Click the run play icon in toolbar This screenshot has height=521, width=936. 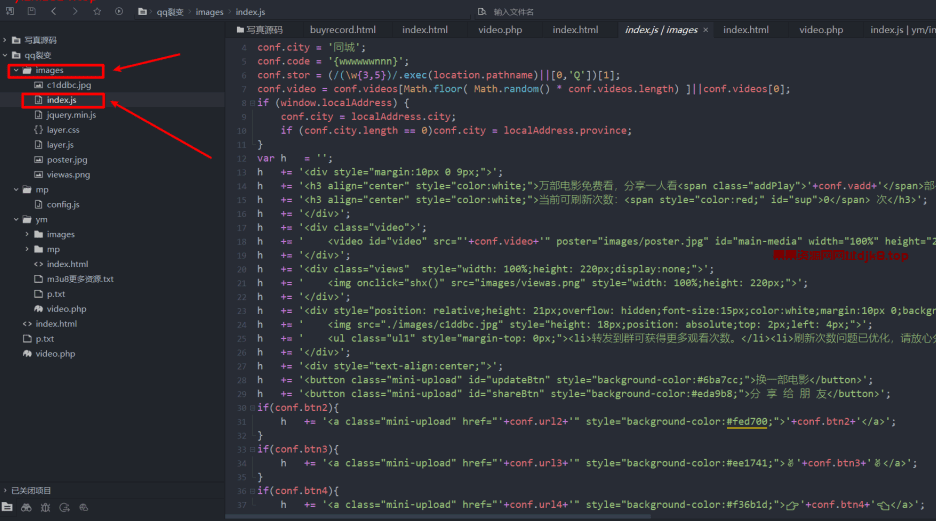[x=119, y=11]
